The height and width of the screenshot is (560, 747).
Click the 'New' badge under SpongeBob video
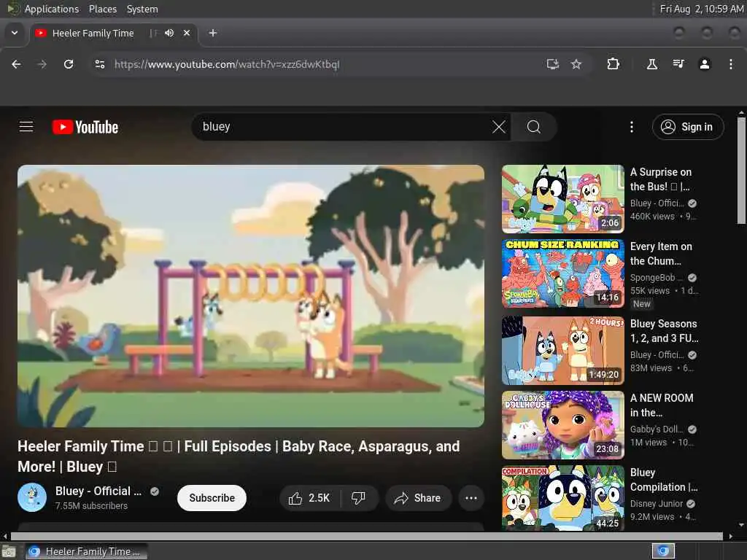[x=642, y=304]
